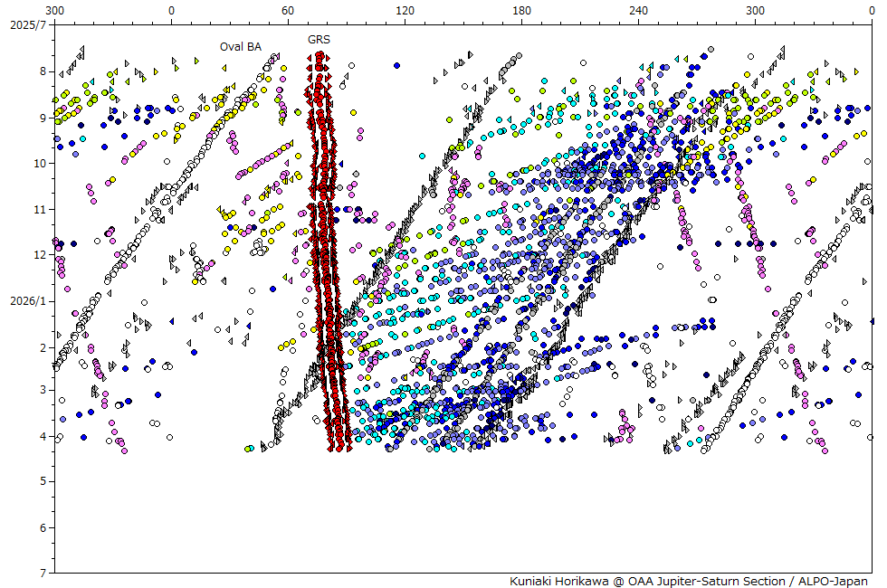Click isolated blue dot right of GRS top
This screenshot has width=887, height=588.
[396, 65]
